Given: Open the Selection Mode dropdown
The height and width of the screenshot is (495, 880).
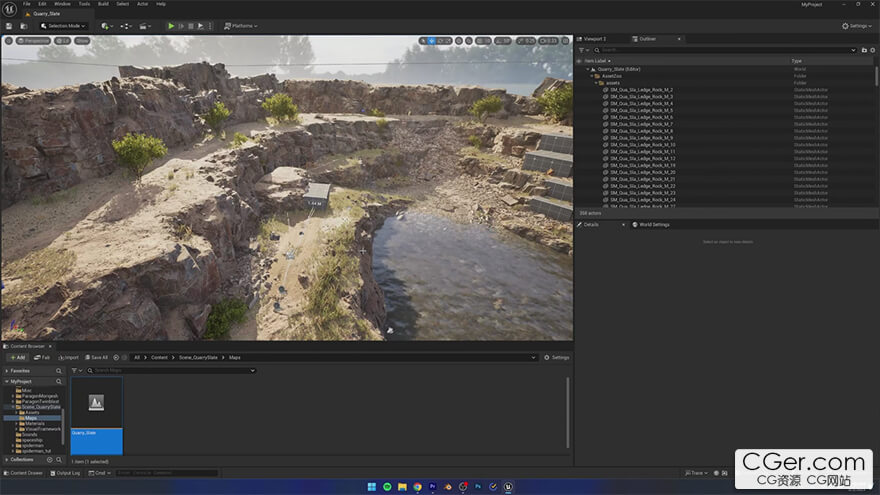Looking at the screenshot, I should coord(63,26).
